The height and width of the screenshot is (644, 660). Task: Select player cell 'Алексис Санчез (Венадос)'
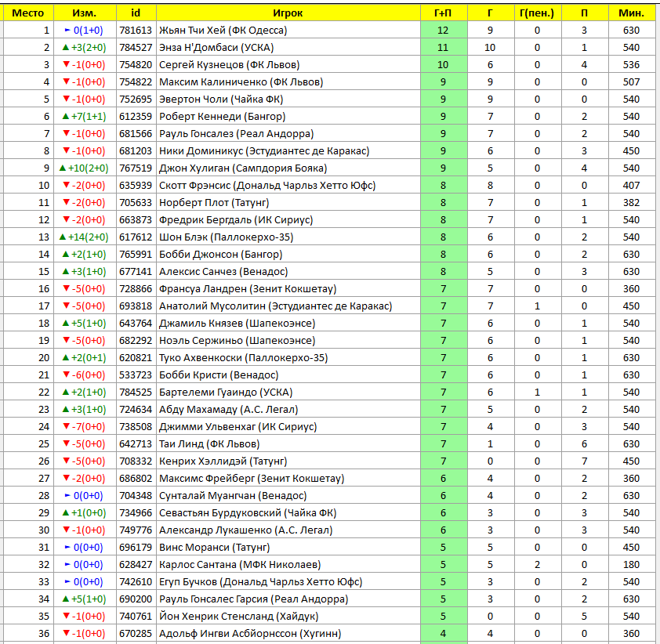pos(288,272)
